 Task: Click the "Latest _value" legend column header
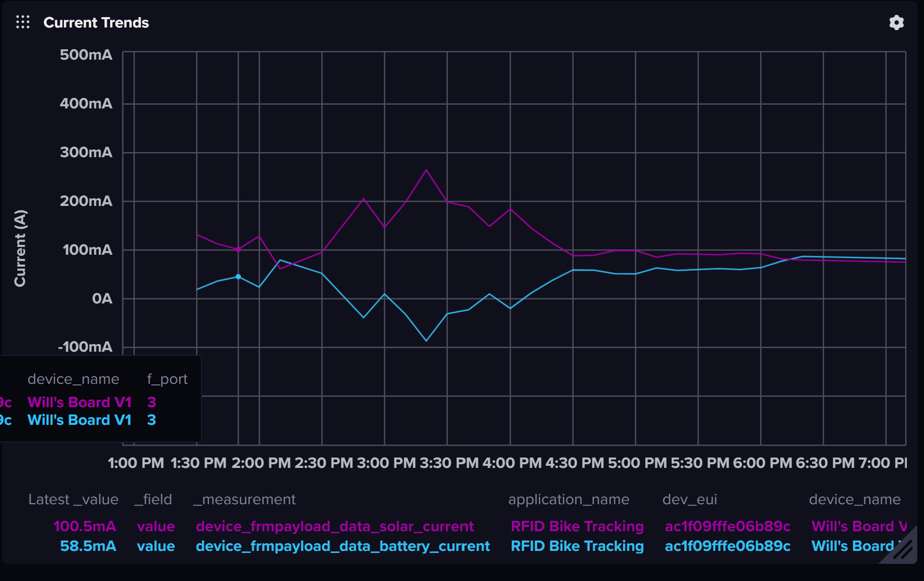73,499
